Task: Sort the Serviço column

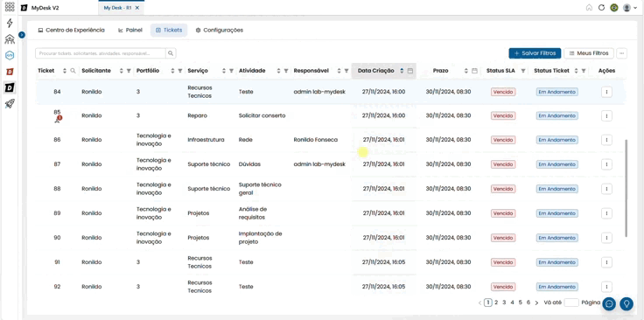Action: point(224,71)
